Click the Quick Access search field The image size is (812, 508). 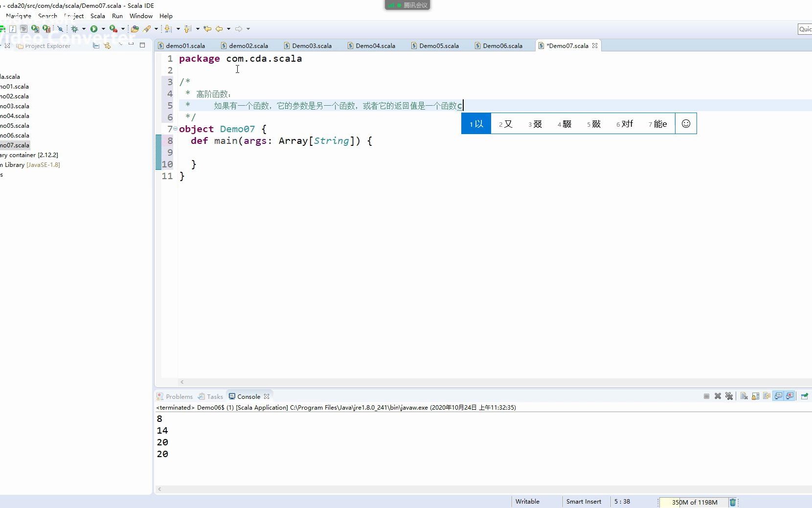(805, 29)
